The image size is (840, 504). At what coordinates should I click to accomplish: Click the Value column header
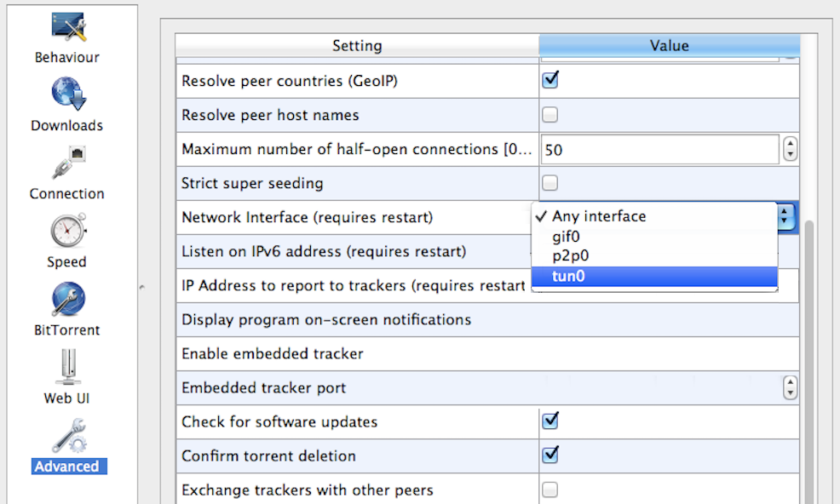click(x=669, y=46)
